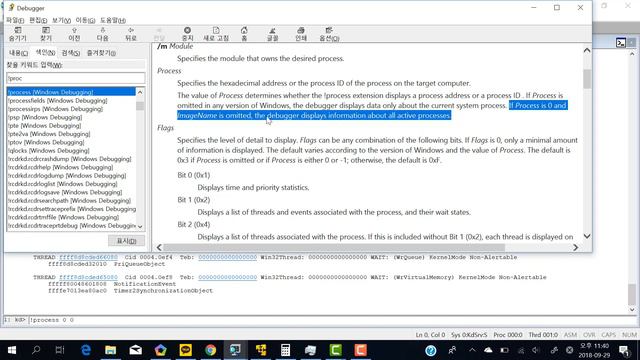Click the Hide (숨기기) toolbar icon
Screen dimensions: 640x360
(18, 34)
